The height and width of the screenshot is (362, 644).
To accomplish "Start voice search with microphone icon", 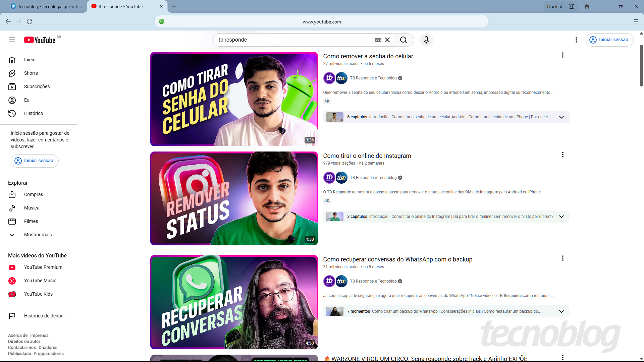I will click(426, 40).
